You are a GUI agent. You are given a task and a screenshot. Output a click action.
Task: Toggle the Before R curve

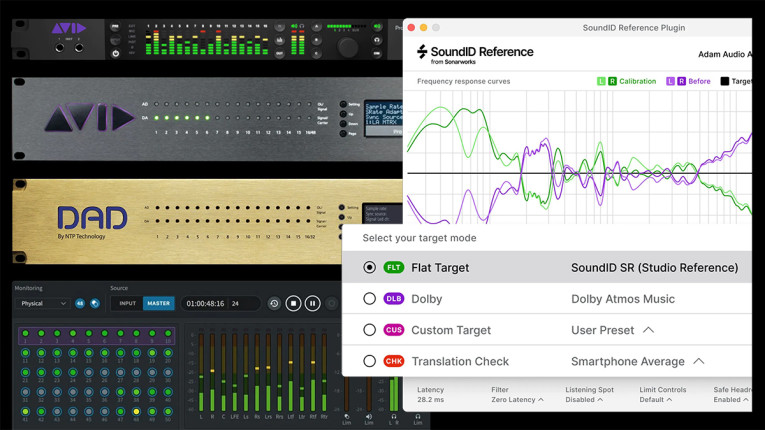click(x=682, y=81)
